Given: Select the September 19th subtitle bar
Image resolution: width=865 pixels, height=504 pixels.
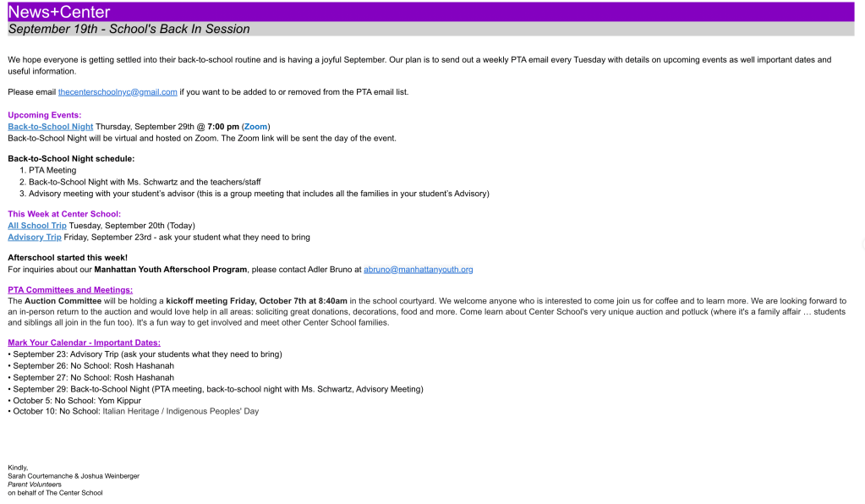Looking at the screenshot, I should [431, 30].
